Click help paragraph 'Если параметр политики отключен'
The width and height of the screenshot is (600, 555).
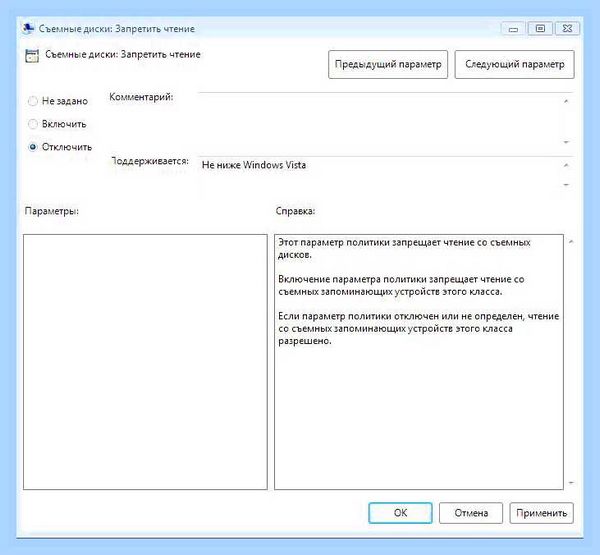point(419,328)
